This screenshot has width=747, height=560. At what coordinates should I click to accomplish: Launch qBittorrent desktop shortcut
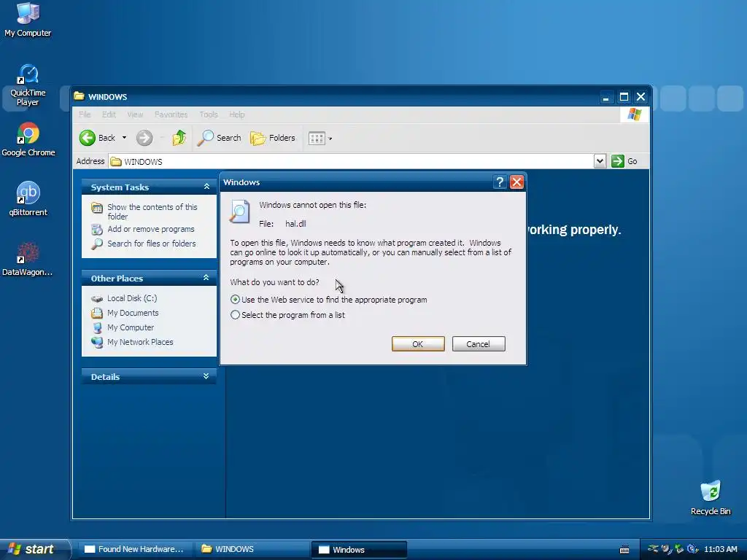(x=28, y=199)
